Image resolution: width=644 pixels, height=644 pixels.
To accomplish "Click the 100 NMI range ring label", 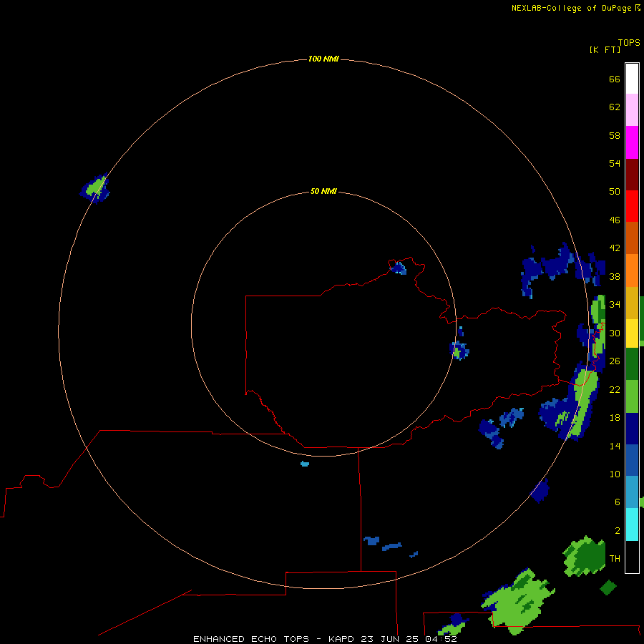I will pyautogui.click(x=323, y=59).
